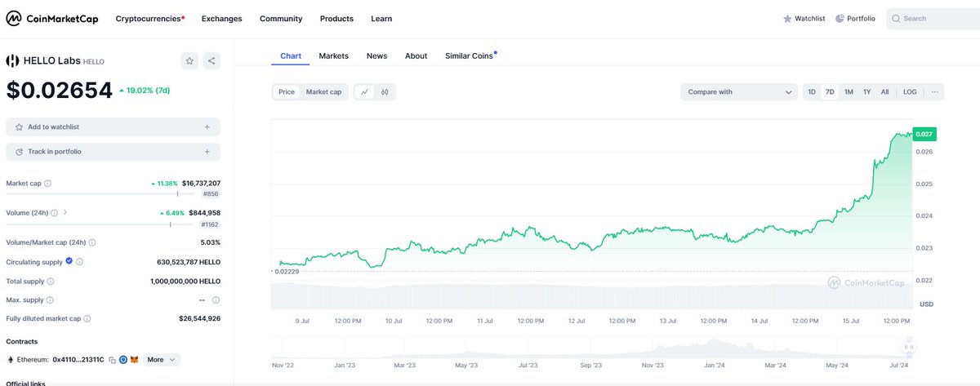Image resolution: width=980 pixels, height=386 pixels.
Task: Click Track in portfolio button
Action: point(113,152)
